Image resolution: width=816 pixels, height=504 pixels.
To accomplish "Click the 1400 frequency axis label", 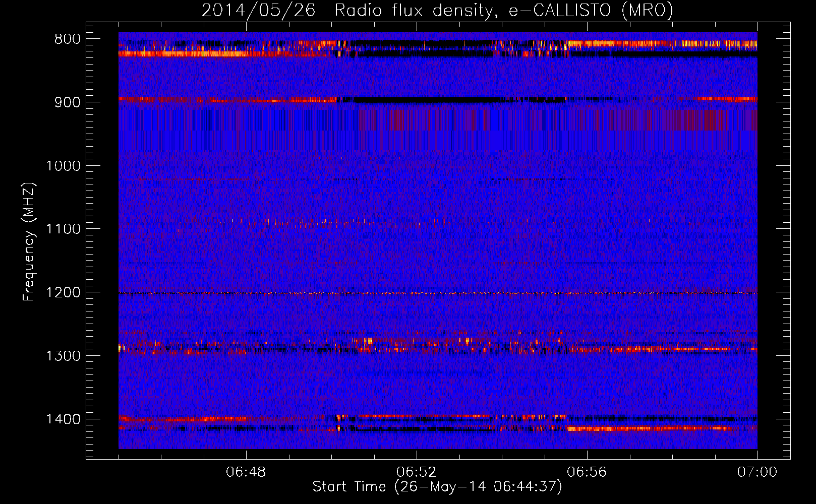I will (x=64, y=419).
